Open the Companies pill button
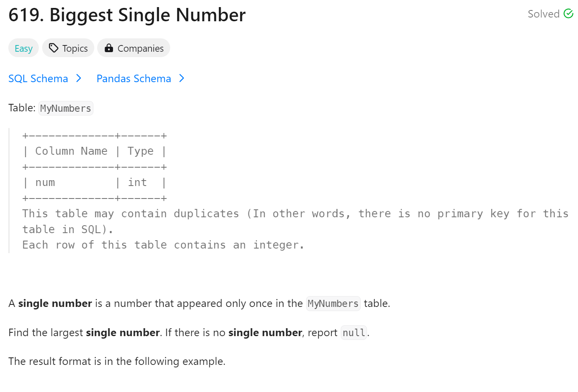The image size is (578, 392). (133, 48)
